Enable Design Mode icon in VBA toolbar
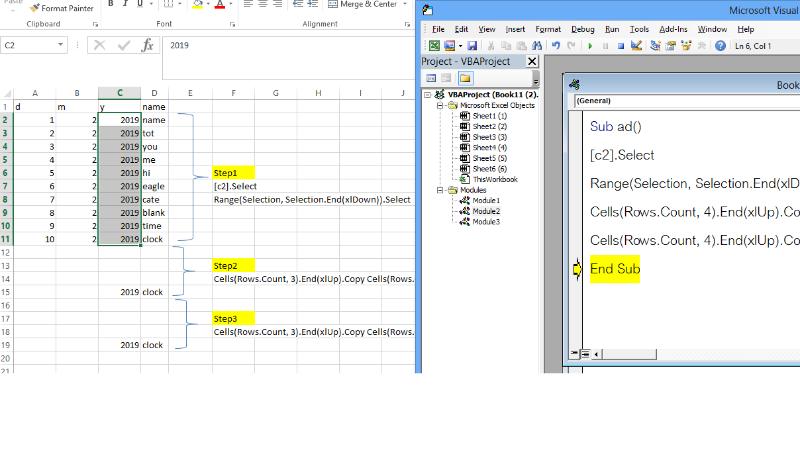The width and height of the screenshot is (800, 466). pos(636,46)
